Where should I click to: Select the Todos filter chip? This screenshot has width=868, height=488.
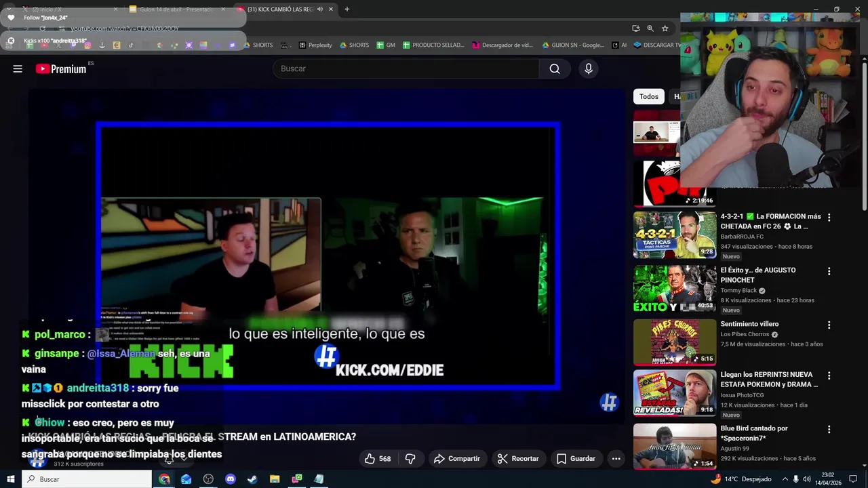tap(648, 97)
